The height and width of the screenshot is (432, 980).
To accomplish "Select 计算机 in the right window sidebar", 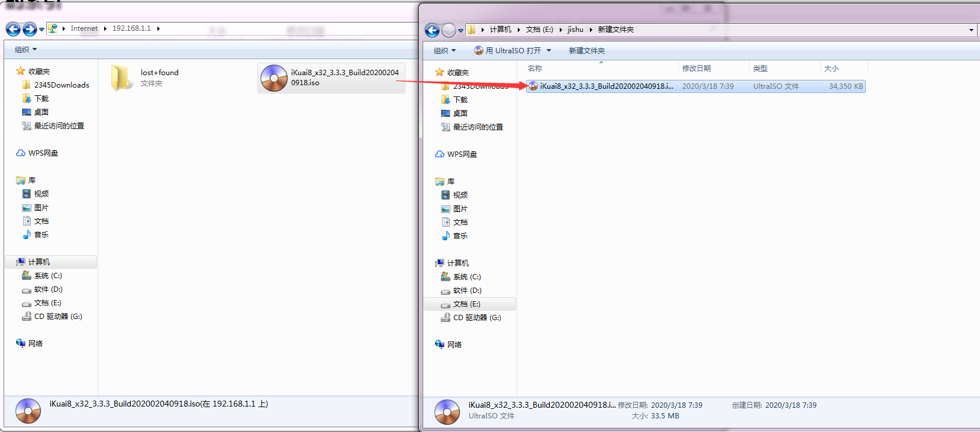I will [x=452, y=263].
